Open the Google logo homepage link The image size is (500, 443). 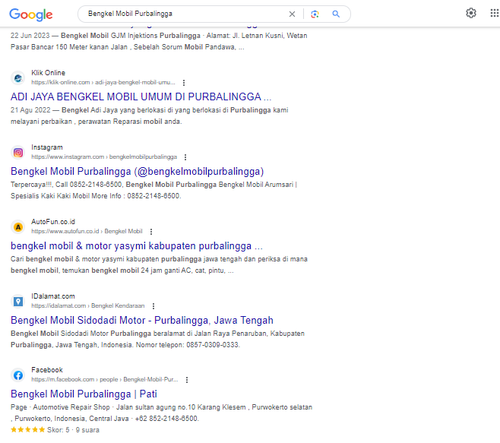pos(31,14)
